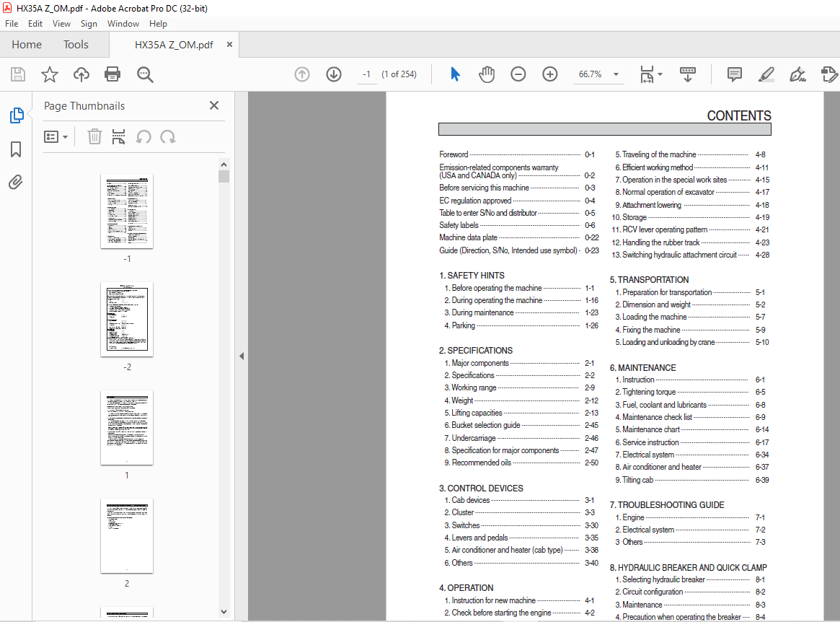Select the highlight text pen tool

pyautogui.click(x=766, y=74)
